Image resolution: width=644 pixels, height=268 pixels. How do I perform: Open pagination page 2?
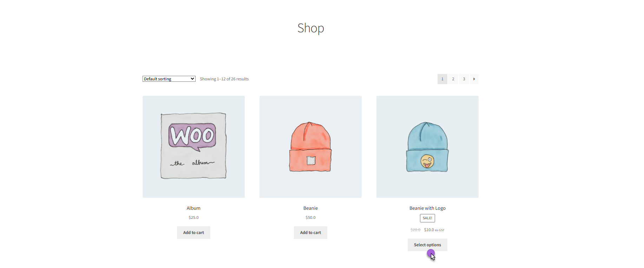pos(453,79)
